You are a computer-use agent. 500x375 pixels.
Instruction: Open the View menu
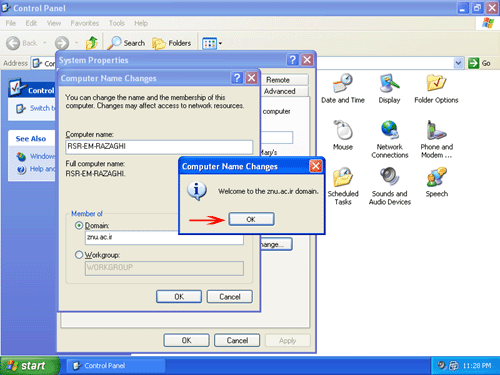[x=54, y=23]
